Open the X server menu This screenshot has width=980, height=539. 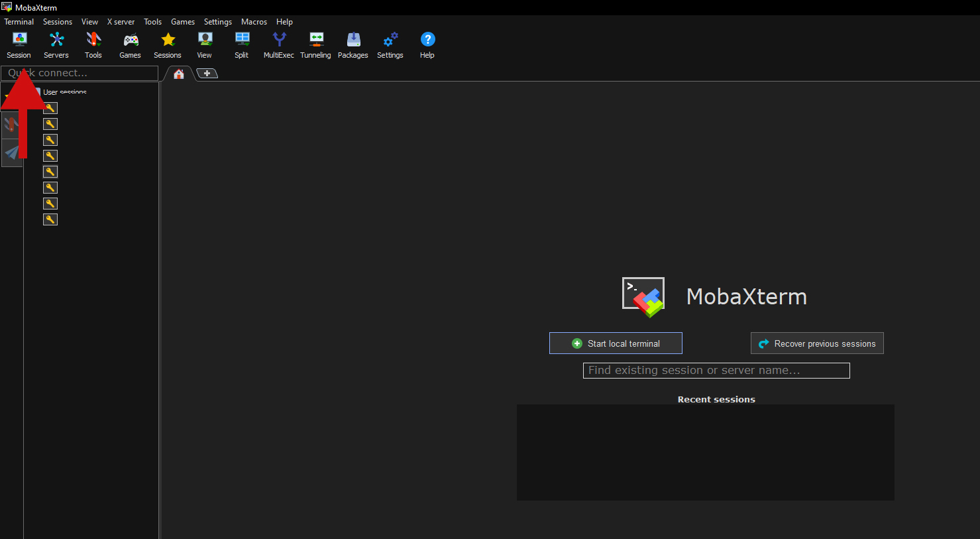coord(121,22)
